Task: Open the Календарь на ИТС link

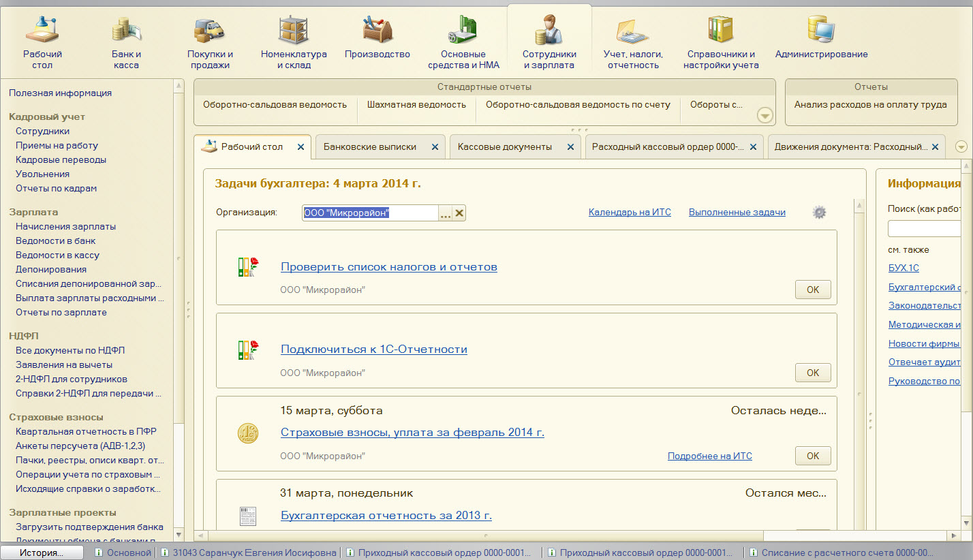Action: pos(630,213)
